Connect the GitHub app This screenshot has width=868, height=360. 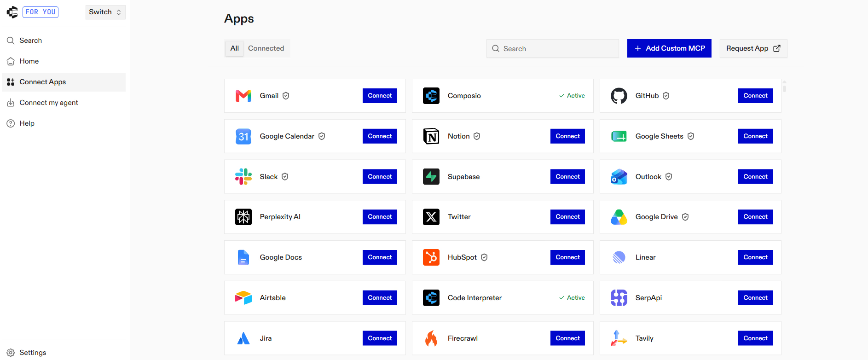click(755, 96)
